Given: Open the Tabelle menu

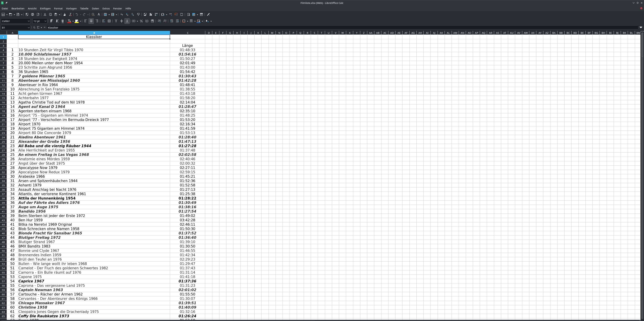Looking at the screenshot, I should pyautogui.click(x=84, y=8).
